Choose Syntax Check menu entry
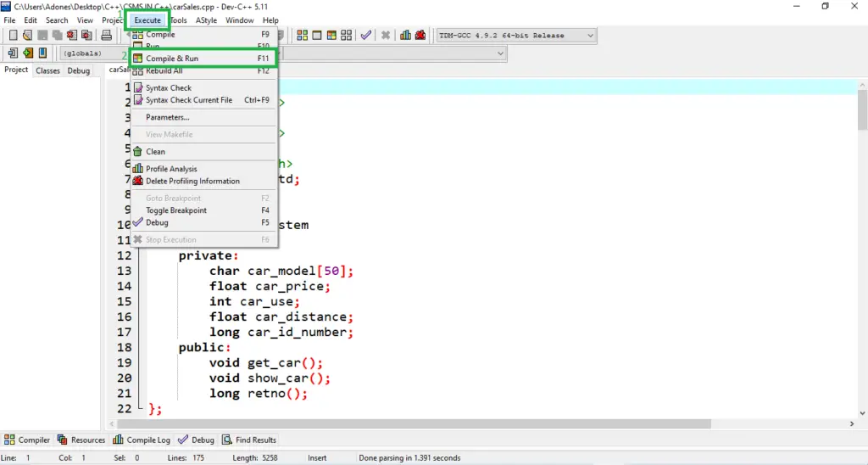 pyautogui.click(x=203, y=87)
